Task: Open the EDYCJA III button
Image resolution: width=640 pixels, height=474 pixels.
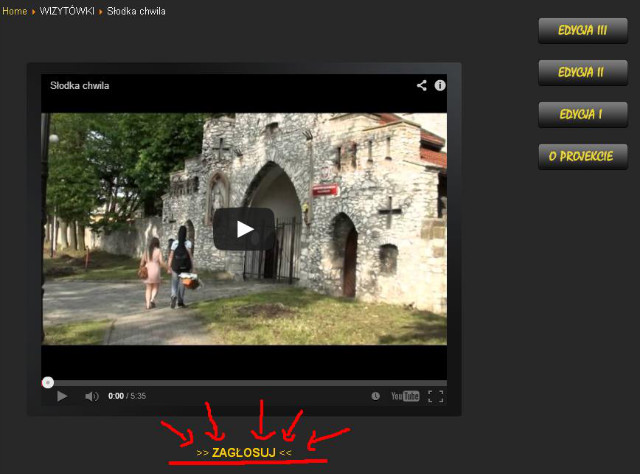Action: (x=583, y=31)
